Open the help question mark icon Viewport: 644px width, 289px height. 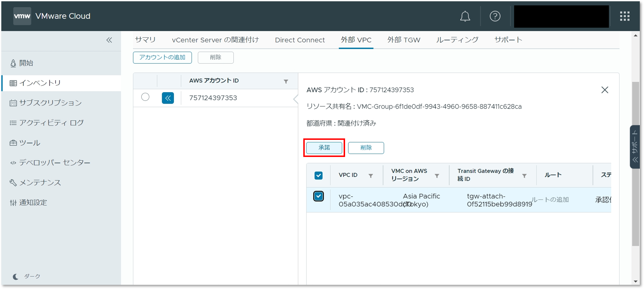[x=495, y=16]
